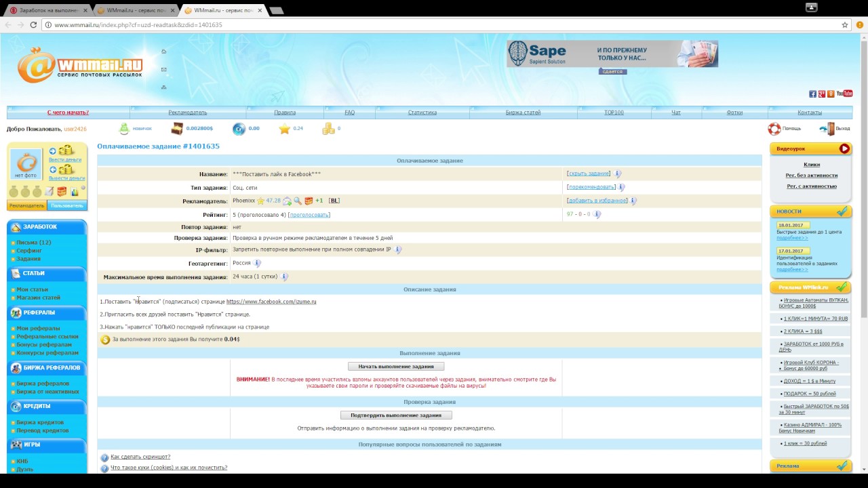Open the Биржа статей menu item
The image size is (868, 488).
[523, 113]
